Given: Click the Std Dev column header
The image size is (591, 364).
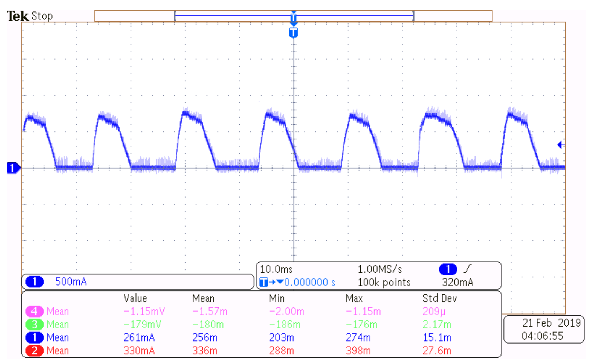Looking at the screenshot, I should click(x=439, y=298).
